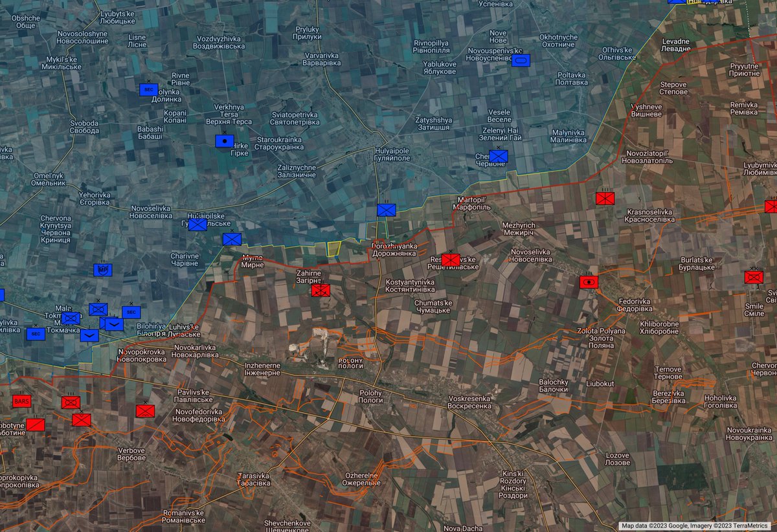Click the Svoboda label
777x532 pixels.
85,127
